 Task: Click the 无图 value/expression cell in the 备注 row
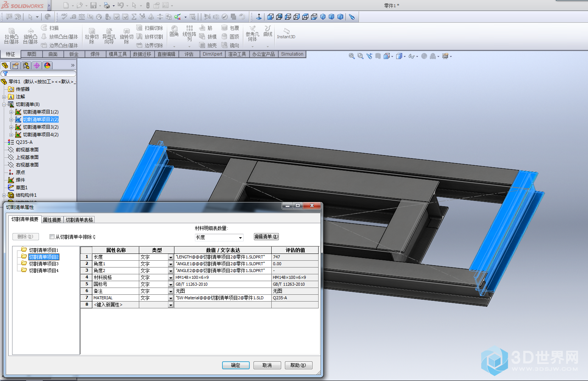click(x=222, y=291)
